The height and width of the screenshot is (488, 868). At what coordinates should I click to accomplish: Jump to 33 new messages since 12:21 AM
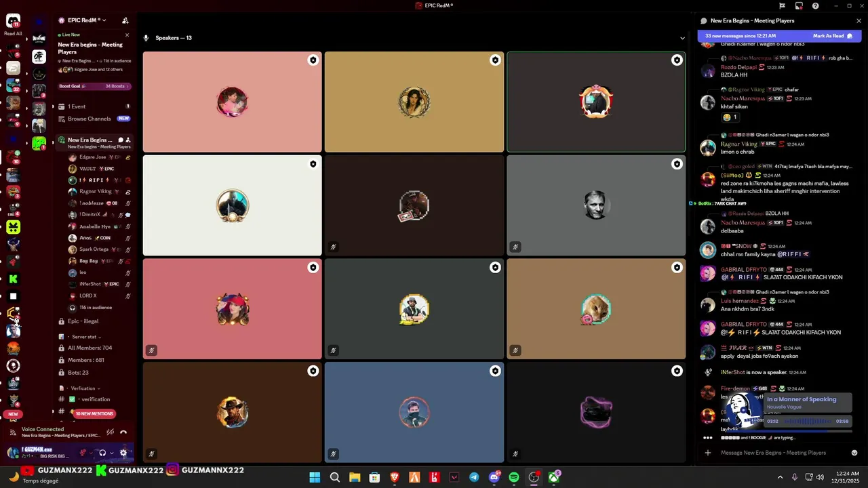[x=741, y=36]
